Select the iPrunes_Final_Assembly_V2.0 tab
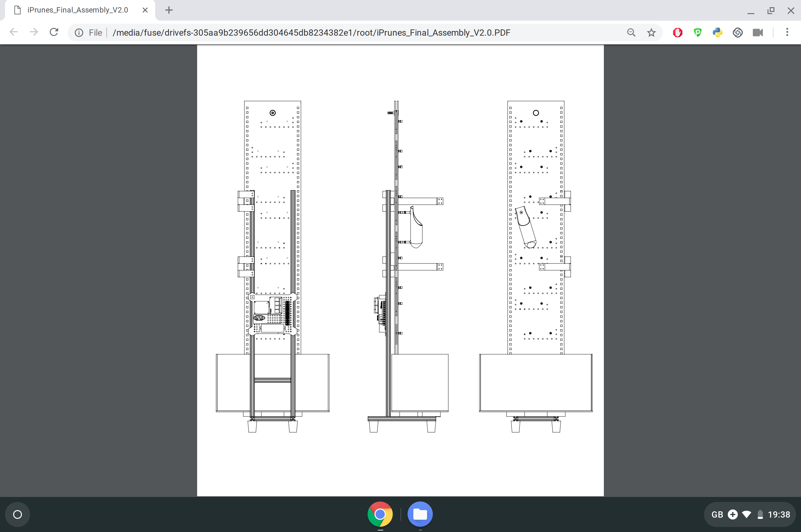Screen dimensions: 801x532 77,10
